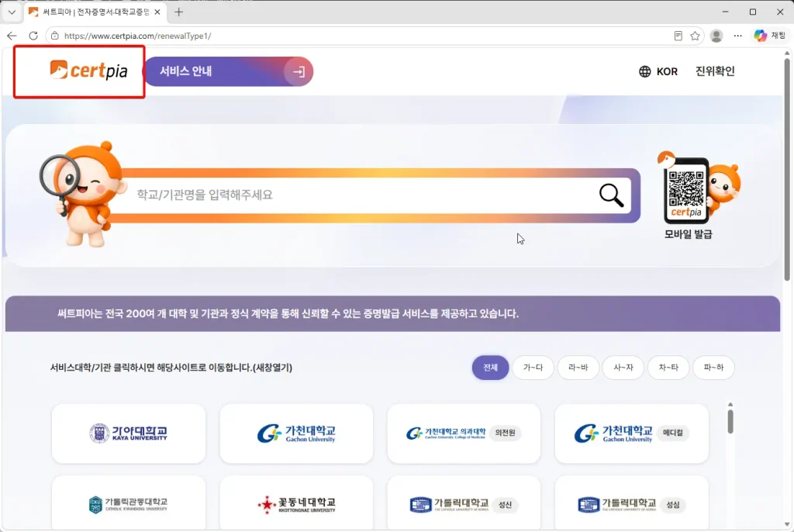Open the Kkottongnae University card
Screen dimensions: 794x532
[296, 503]
